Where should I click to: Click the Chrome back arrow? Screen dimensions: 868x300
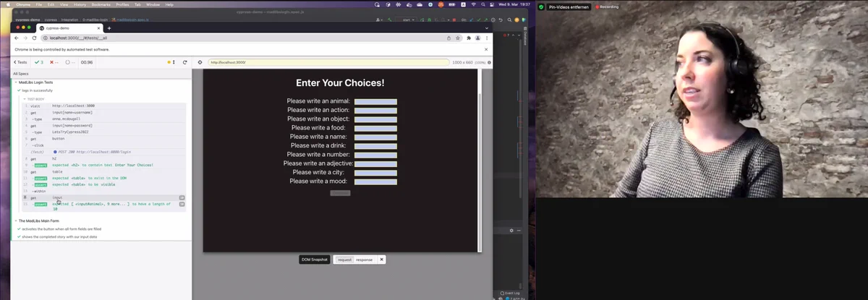[17, 38]
